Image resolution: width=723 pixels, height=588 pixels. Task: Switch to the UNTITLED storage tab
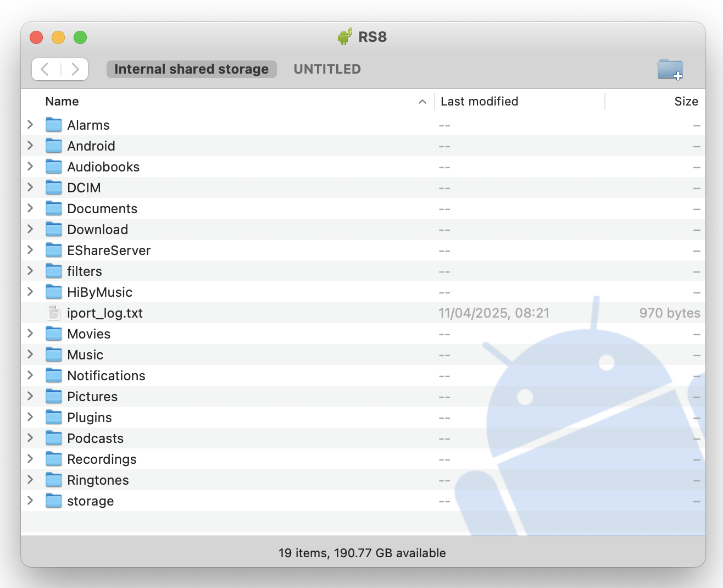[327, 69]
